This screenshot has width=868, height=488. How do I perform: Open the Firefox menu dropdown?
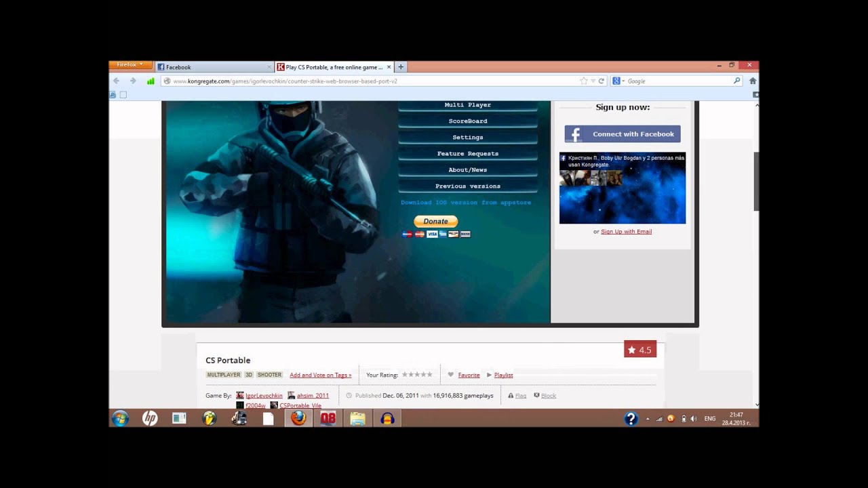130,65
